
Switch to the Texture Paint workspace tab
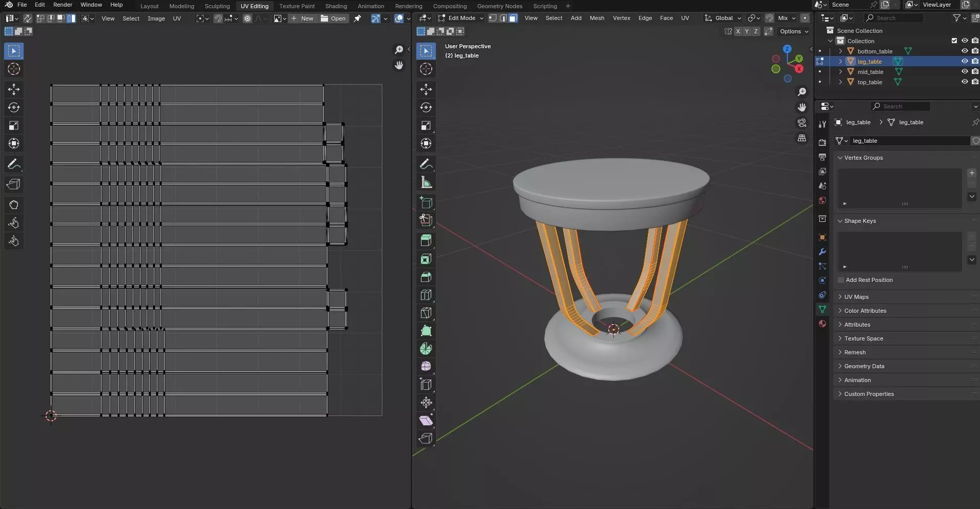click(x=297, y=6)
